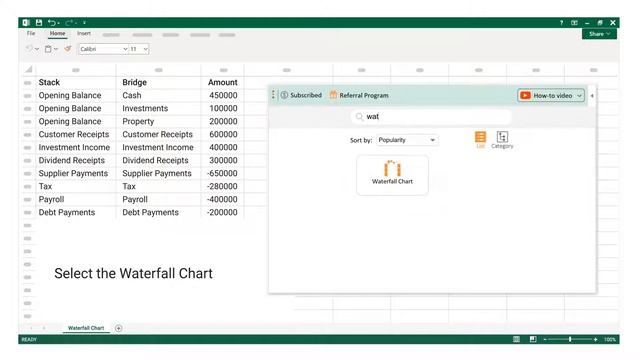Select 'Customer Receipts' in Stack column
Screen dimensions: 640x360
(76, 135)
